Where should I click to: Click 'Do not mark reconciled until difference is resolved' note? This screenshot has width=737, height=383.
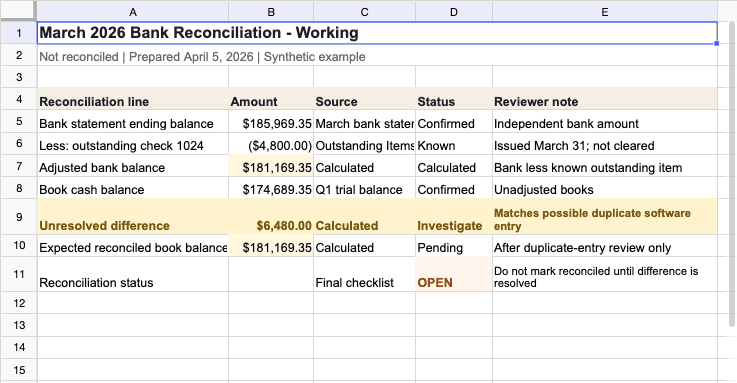pyautogui.click(x=605, y=274)
